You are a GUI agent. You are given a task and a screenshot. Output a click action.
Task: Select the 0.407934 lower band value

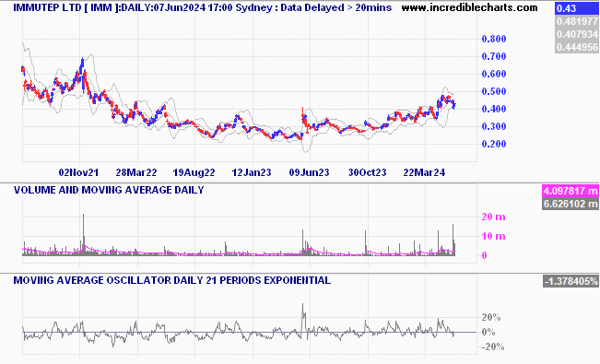pos(576,34)
